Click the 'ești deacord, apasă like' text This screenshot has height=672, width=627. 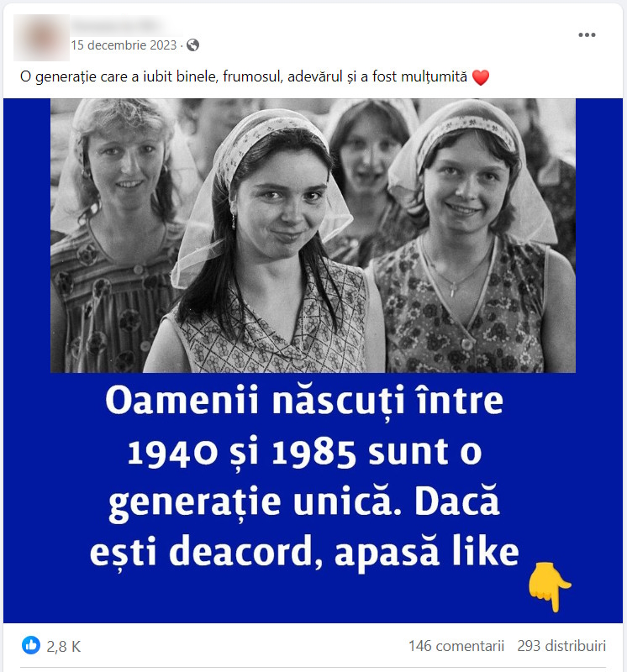click(x=304, y=553)
